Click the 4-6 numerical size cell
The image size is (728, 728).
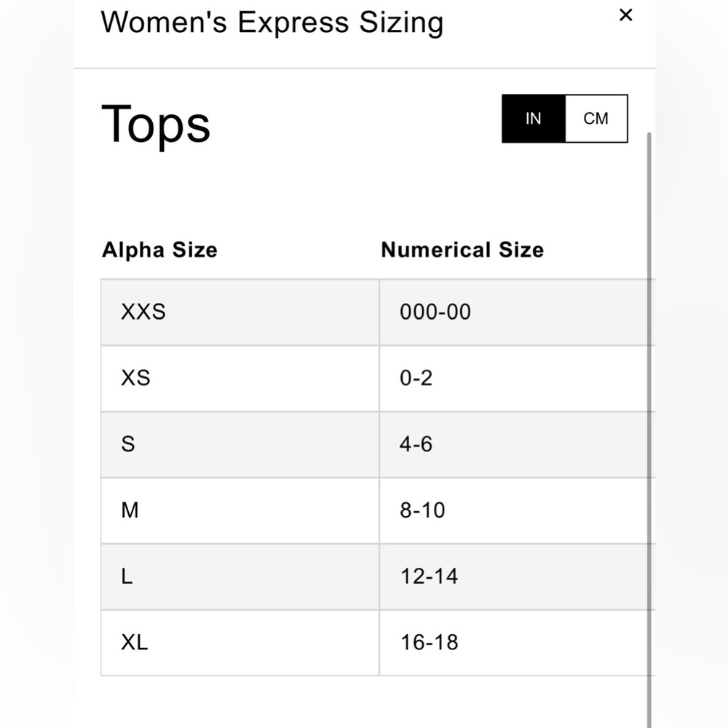click(517, 444)
